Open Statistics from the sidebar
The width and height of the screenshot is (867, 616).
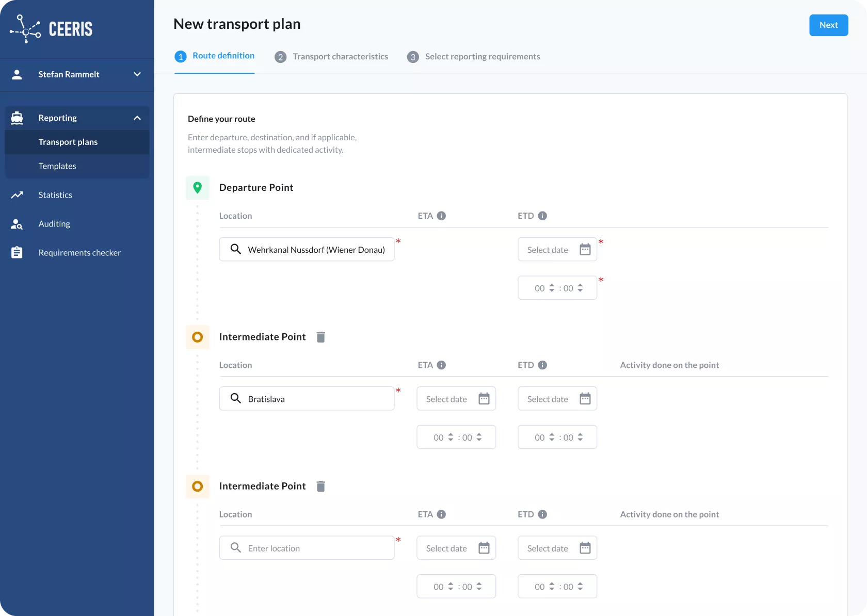click(x=55, y=195)
